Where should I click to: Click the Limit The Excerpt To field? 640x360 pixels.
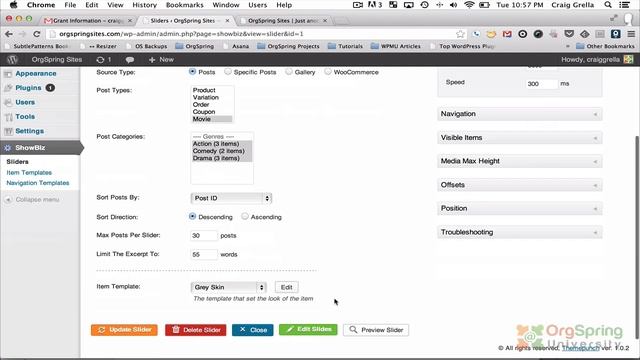(204, 254)
